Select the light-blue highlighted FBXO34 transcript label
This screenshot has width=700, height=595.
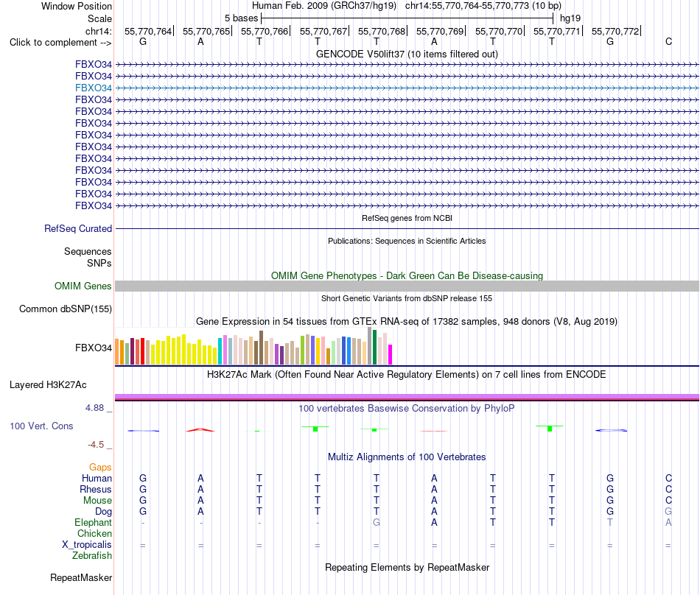(94, 88)
